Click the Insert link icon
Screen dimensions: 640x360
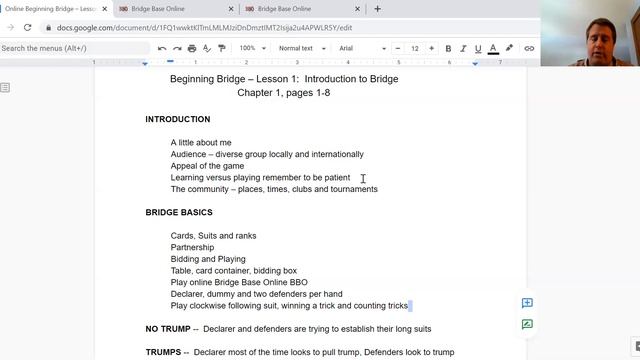tap(529, 49)
